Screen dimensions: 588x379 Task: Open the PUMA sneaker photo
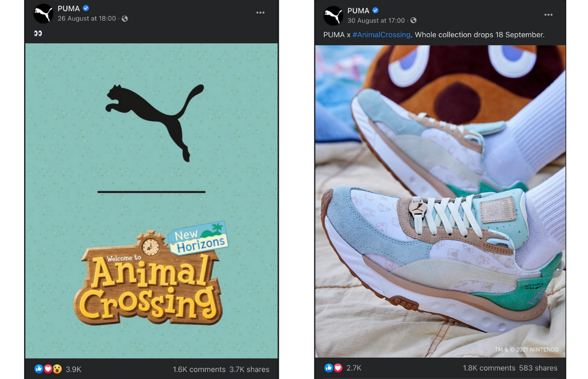click(x=440, y=201)
